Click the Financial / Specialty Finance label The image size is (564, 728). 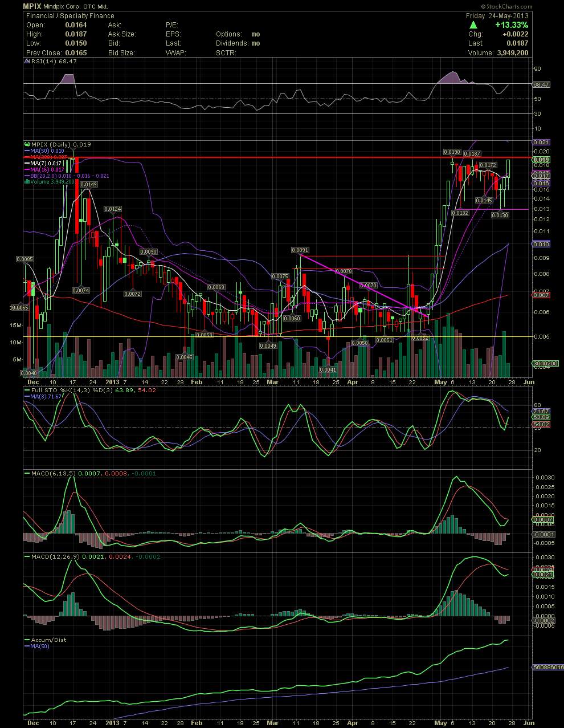[70, 16]
